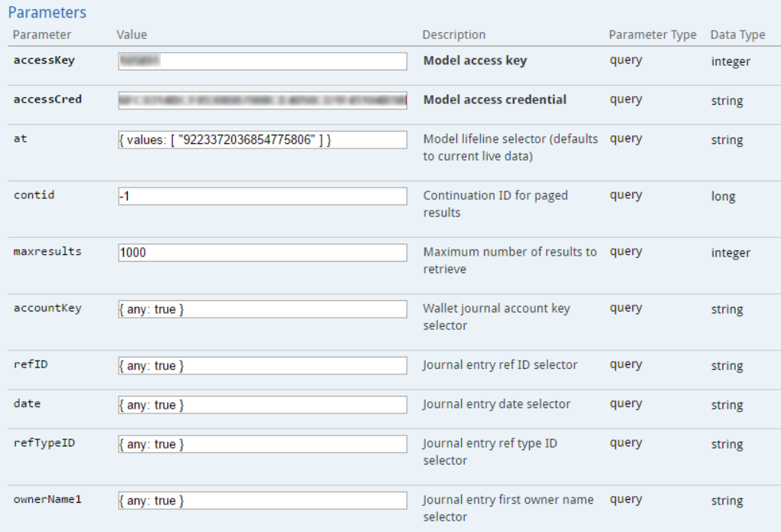Click the refTypeID parameter name
The image size is (781, 532).
pos(44,443)
